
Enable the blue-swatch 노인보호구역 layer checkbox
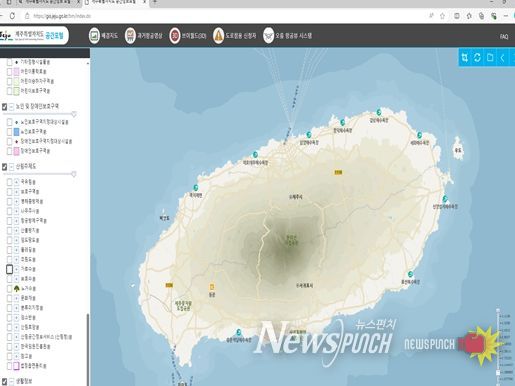pyautogui.click(x=10, y=132)
